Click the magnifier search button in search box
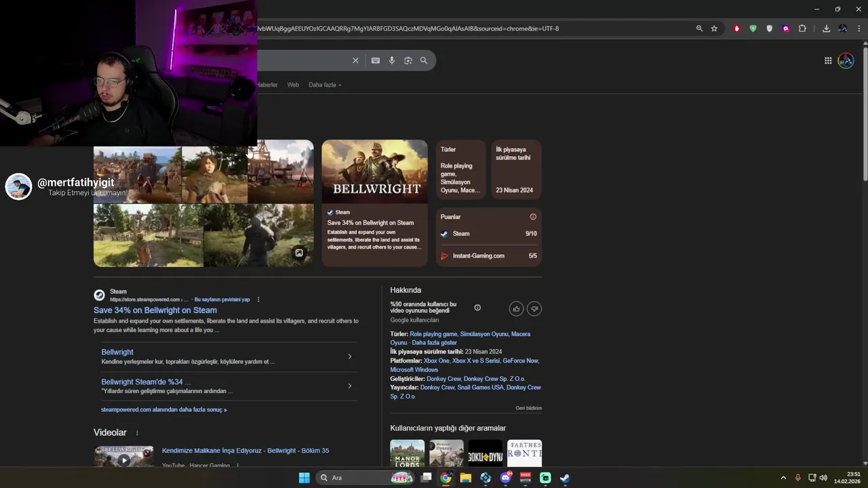868x488 pixels. coord(424,60)
